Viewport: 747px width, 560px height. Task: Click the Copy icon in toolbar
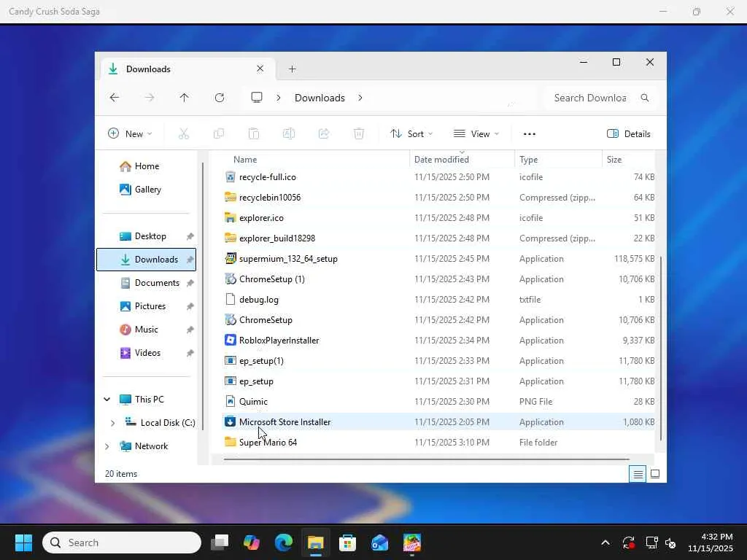pyautogui.click(x=219, y=134)
